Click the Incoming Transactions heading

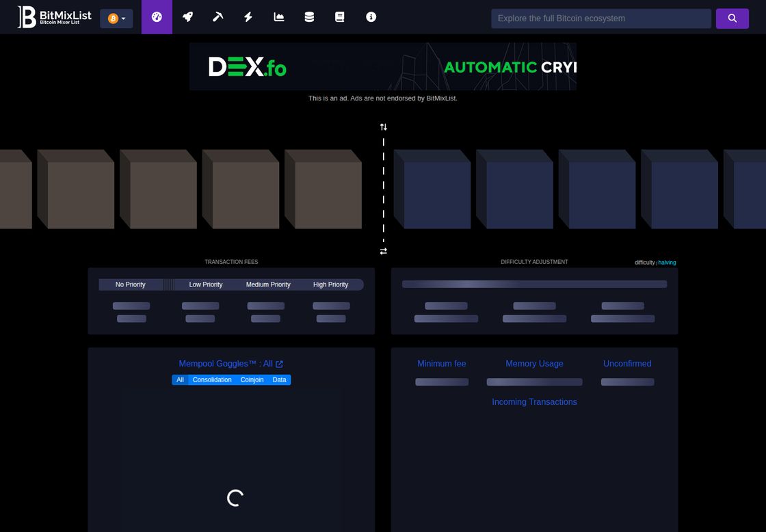(534, 402)
